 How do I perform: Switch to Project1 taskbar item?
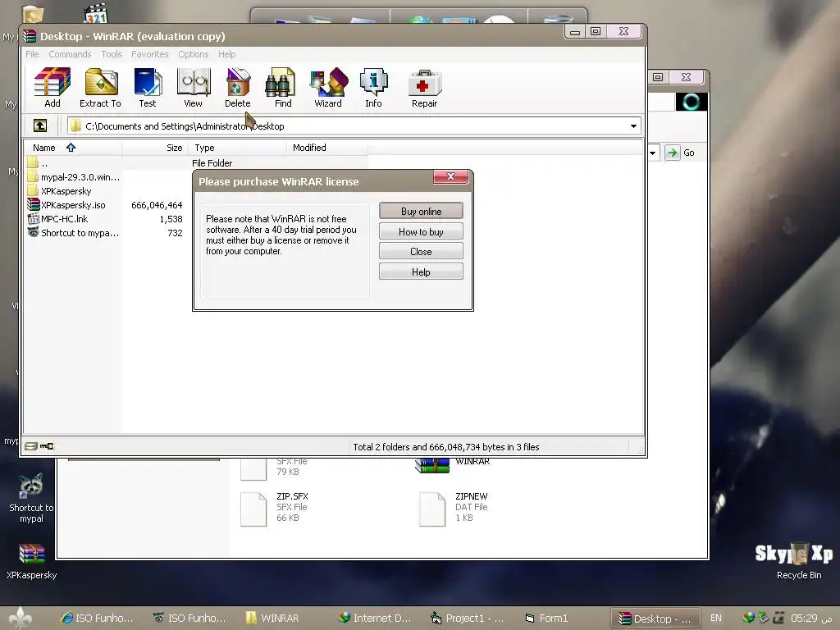(x=467, y=619)
